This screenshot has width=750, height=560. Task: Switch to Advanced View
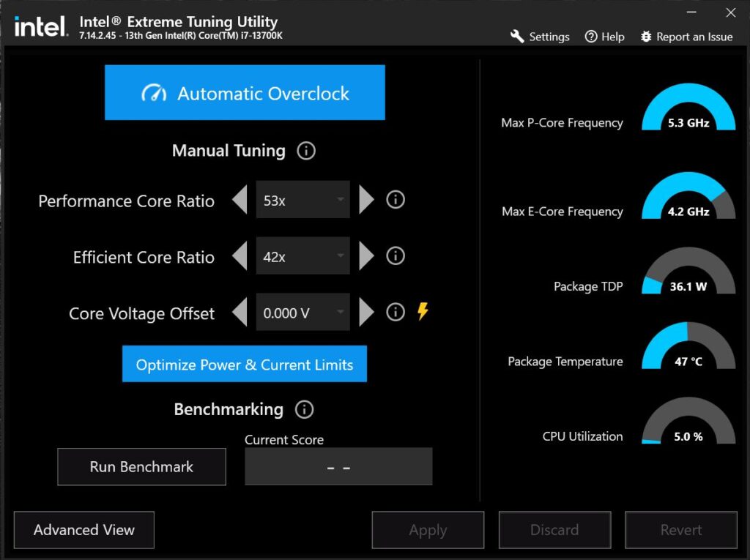coord(84,530)
